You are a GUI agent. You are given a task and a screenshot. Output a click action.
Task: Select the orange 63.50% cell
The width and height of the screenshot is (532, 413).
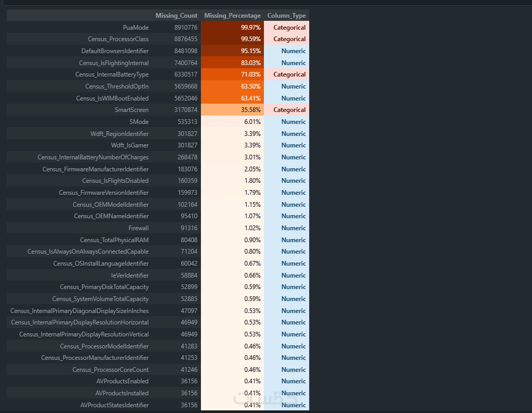pos(233,86)
